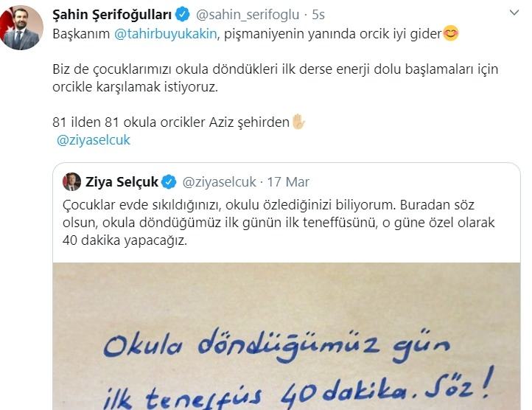Viewport: 532px width, 410px height.
Task: Open the handwritten note image
Action: point(287,336)
